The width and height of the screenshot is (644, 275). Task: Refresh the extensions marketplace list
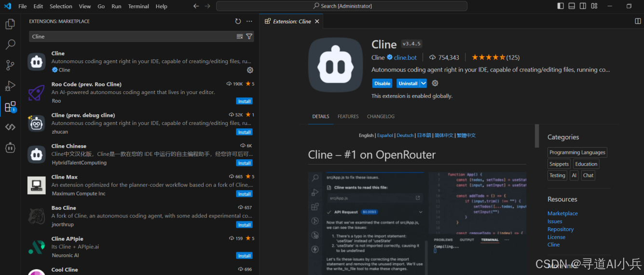click(238, 21)
